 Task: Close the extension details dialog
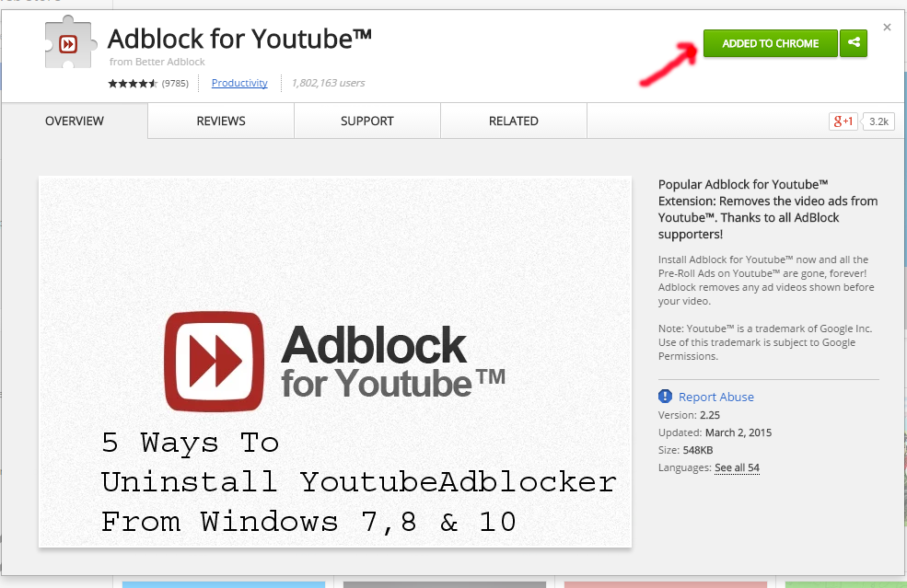point(887,28)
